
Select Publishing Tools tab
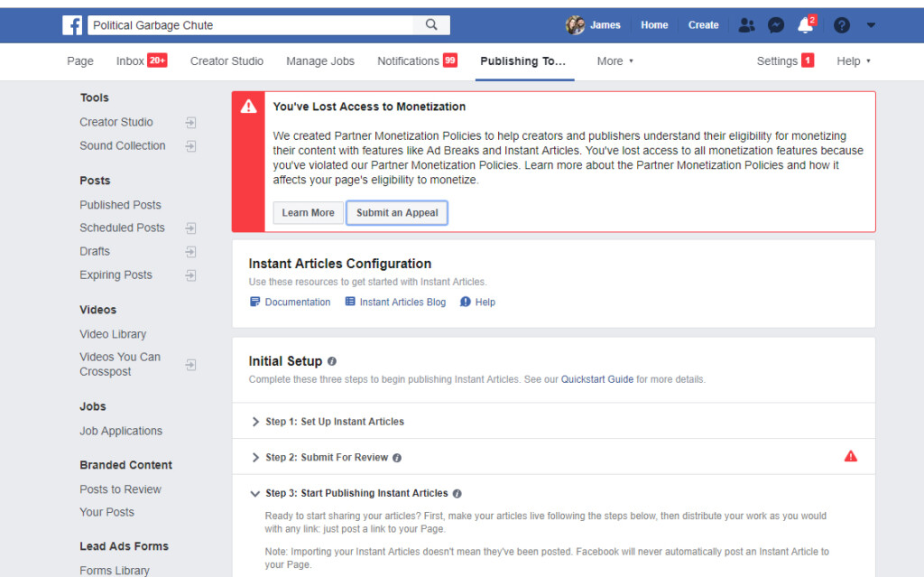coord(523,61)
